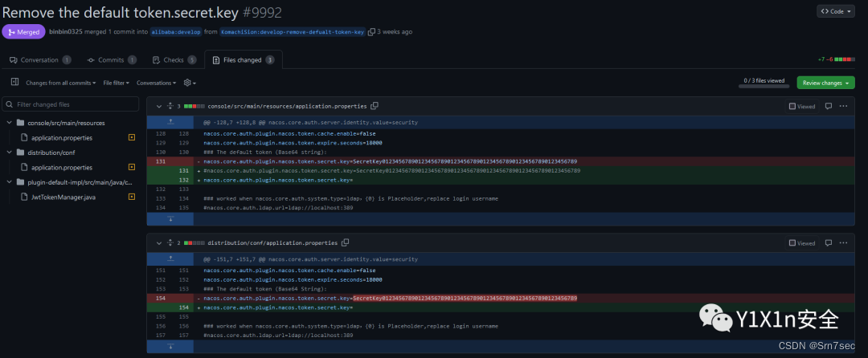Copy the head branch name icon
Viewport: 868px width, 358px height.
[x=371, y=32]
